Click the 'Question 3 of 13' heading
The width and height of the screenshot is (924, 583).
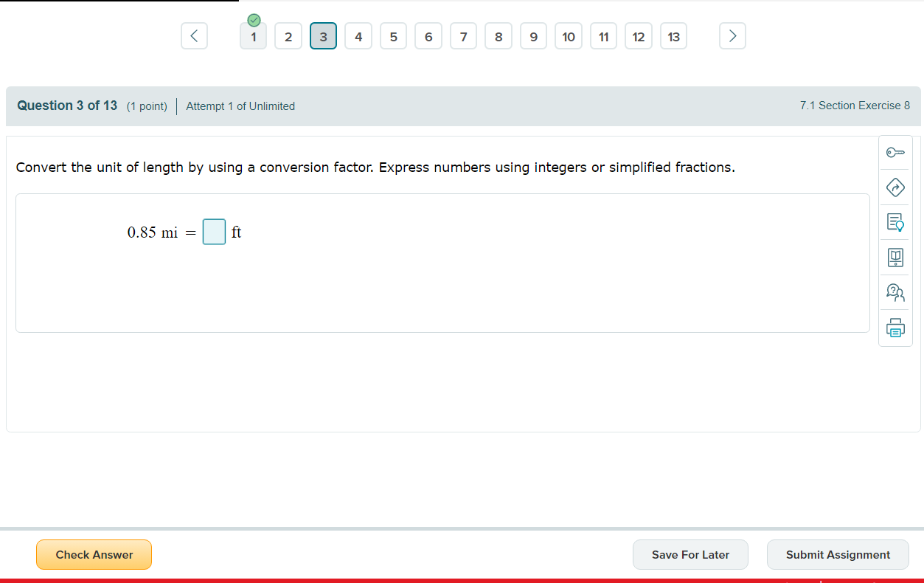coord(67,106)
